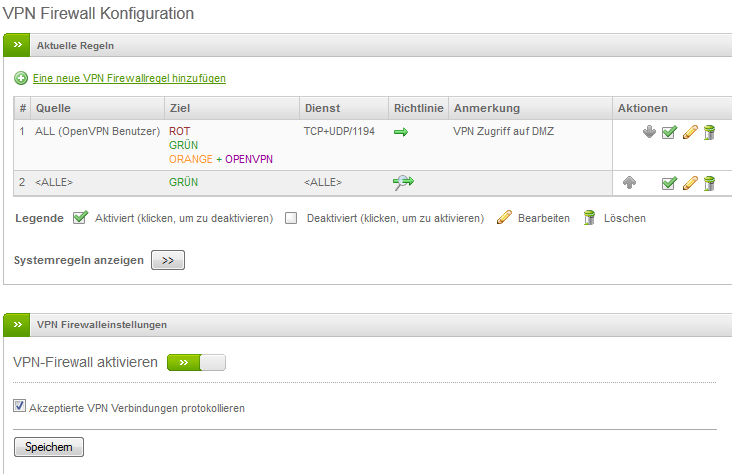Screen dimensions: 732x474
Task: Toggle the VPN-Firewall aktivieren switch
Action: pos(196,362)
